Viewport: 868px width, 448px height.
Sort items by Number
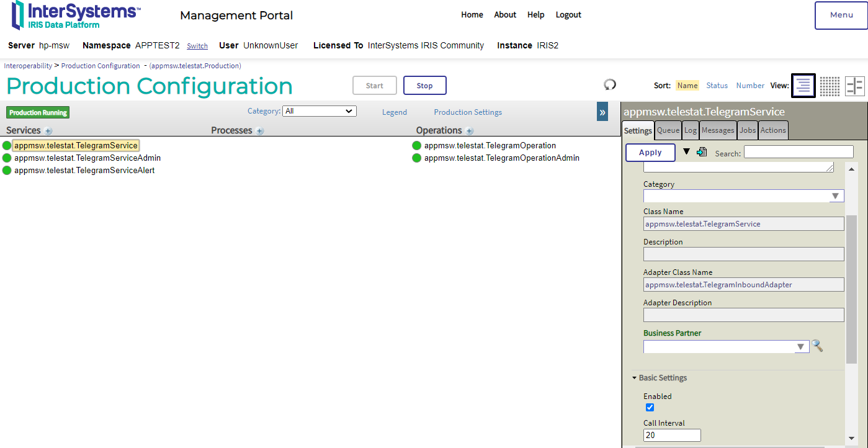pyautogui.click(x=750, y=86)
